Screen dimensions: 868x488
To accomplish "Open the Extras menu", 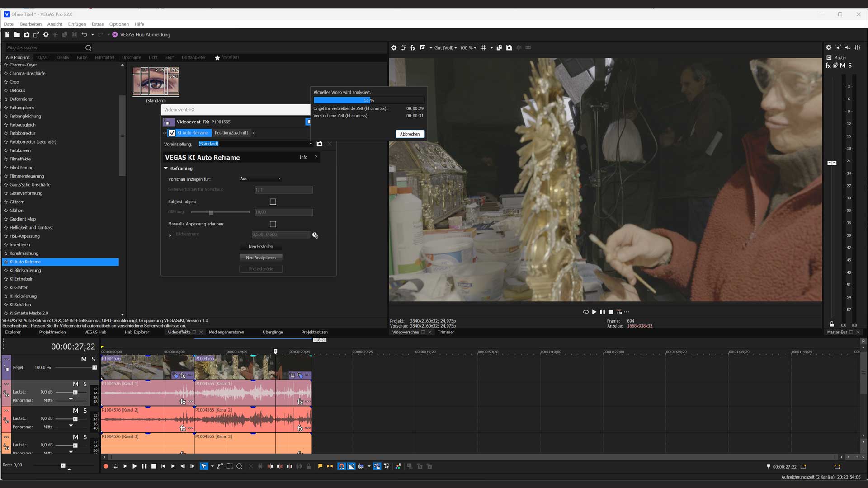I will click(97, 24).
